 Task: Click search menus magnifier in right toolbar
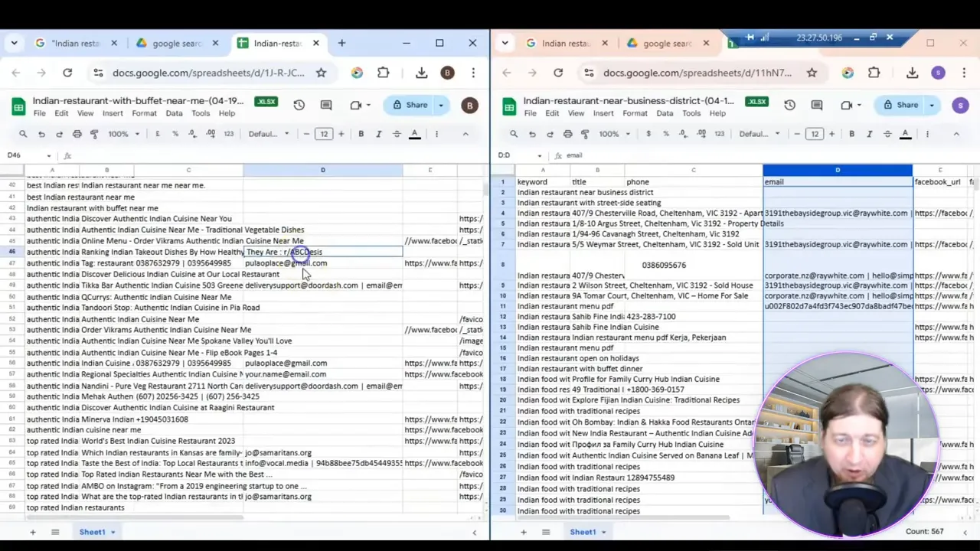pyautogui.click(x=514, y=134)
